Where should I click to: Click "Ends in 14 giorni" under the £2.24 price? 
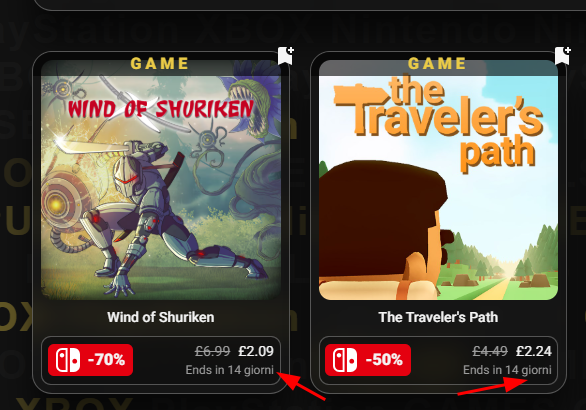point(507,370)
